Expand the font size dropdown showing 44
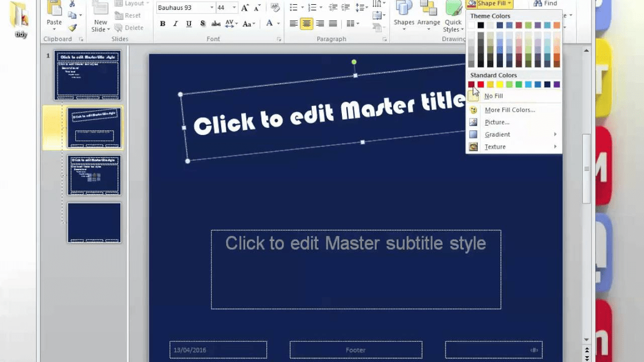644x362 pixels. pos(234,8)
